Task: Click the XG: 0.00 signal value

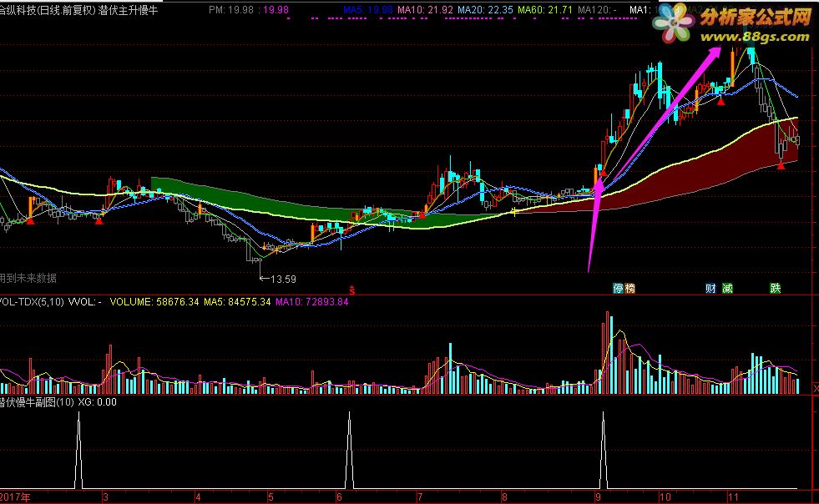Action: pos(97,402)
